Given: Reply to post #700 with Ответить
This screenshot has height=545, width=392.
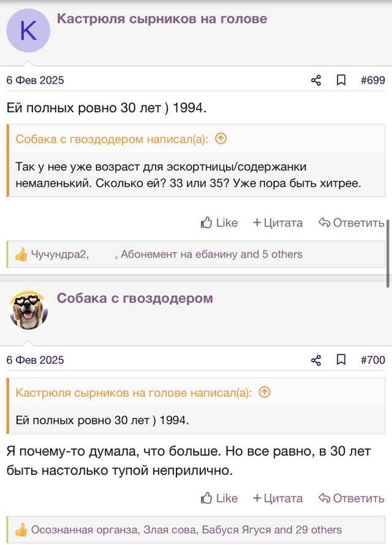Looking at the screenshot, I should (352, 498).
